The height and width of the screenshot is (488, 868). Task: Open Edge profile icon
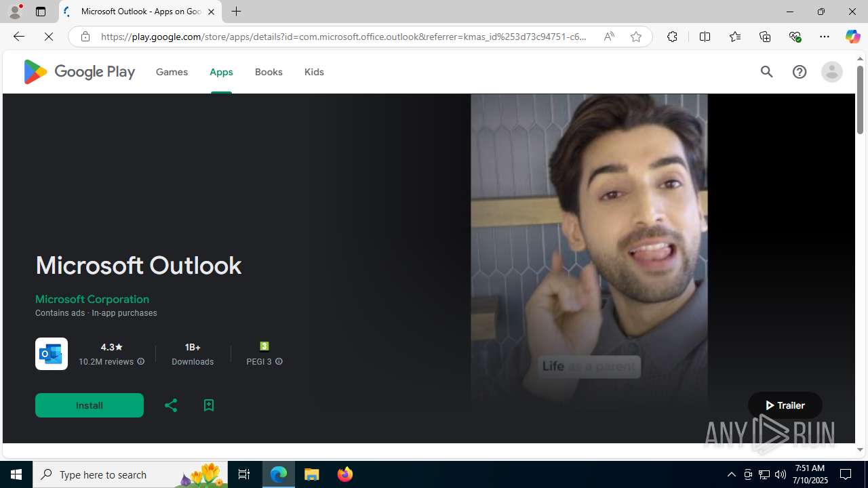15,12
